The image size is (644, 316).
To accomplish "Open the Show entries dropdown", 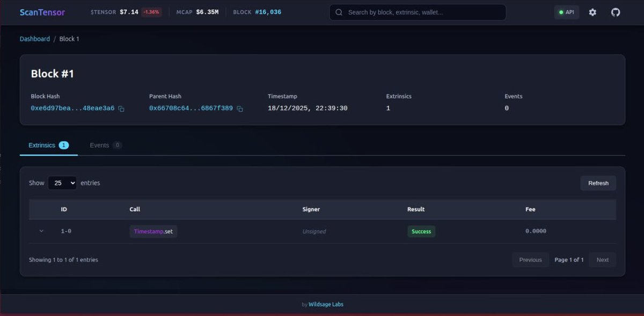I will 62,183.
